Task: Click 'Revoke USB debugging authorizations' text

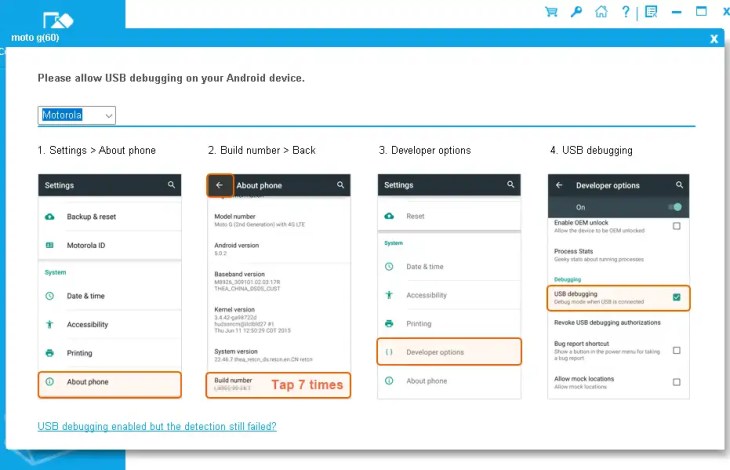Action: 607,322
